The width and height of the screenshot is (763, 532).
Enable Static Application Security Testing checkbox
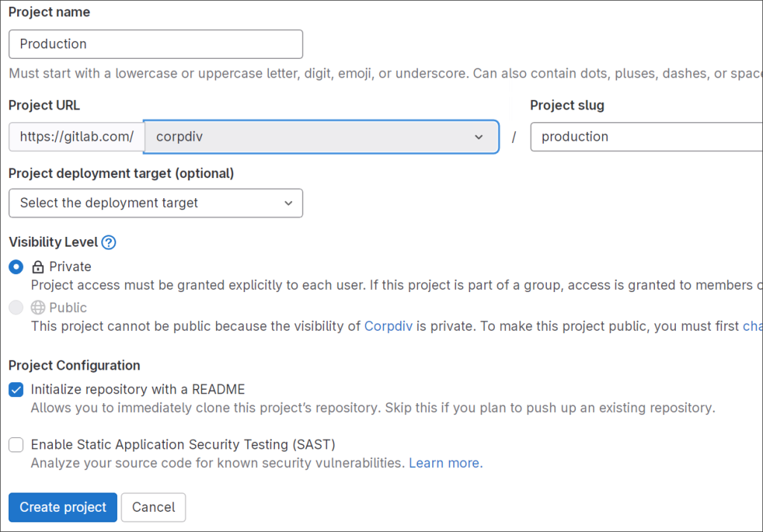[x=16, y=445]
